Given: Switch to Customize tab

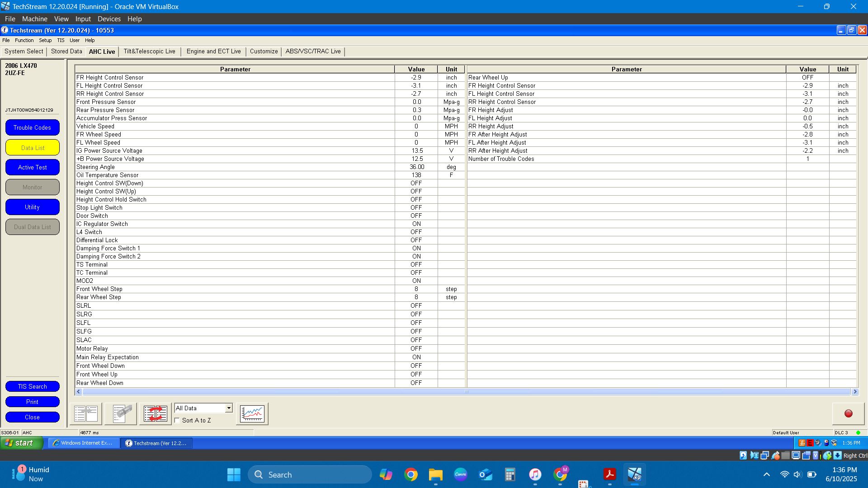Looking at the screenshot, I should point(264,51).
